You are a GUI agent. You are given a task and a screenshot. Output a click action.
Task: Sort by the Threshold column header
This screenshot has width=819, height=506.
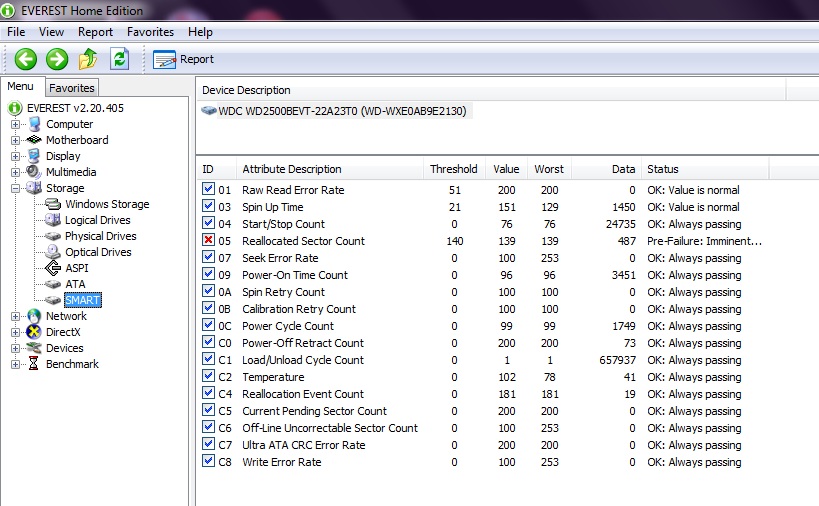click(x=454, y=169)
